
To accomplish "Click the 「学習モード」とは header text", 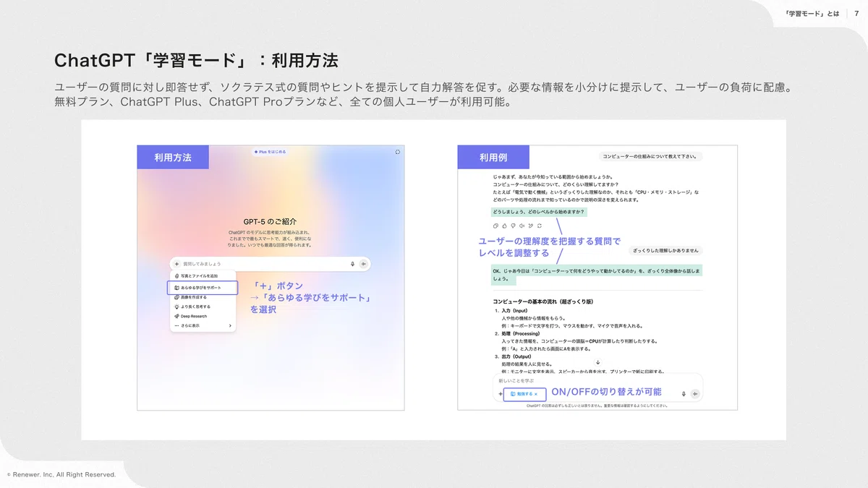I will click(x=812, y=13).
